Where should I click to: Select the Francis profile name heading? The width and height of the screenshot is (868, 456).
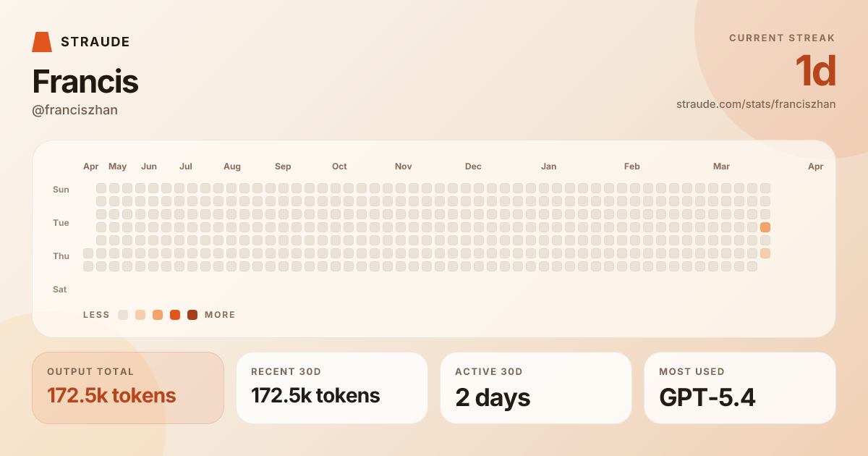(85, 82)
